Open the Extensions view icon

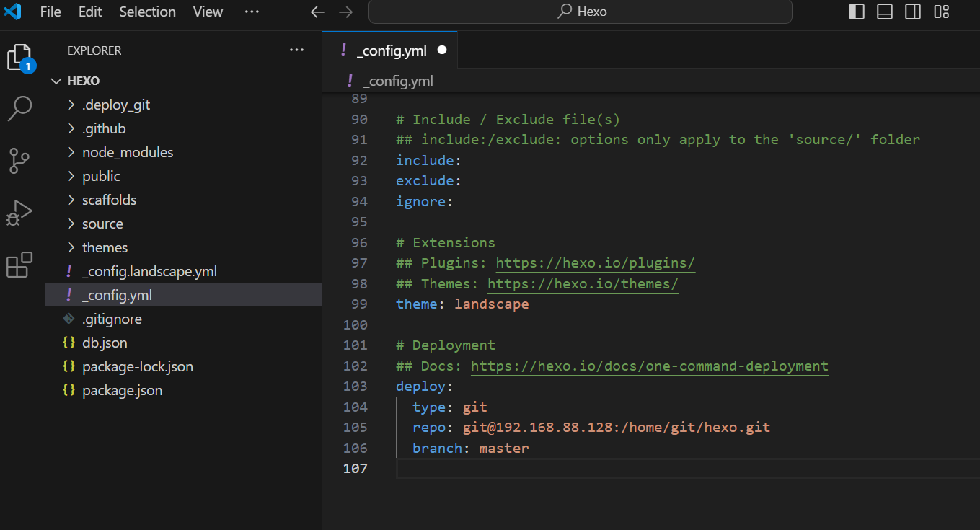point(19,265)
